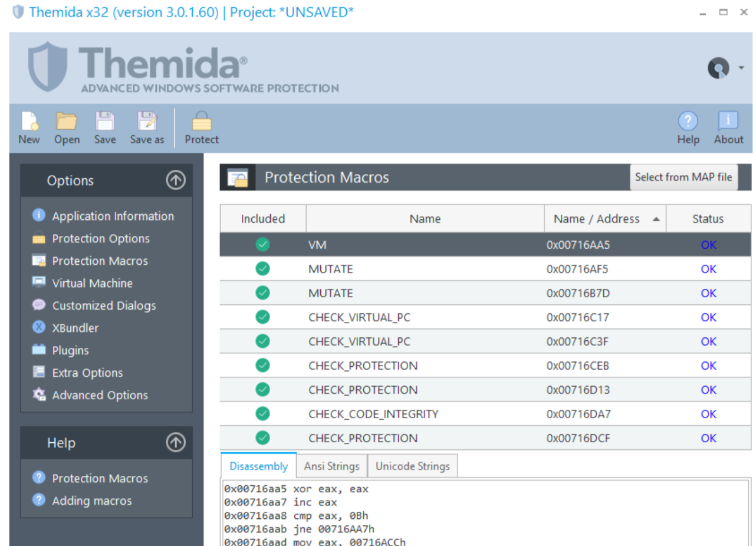
Task: Open Help from the top-right toolbar
Action: [x=688, y=121]
